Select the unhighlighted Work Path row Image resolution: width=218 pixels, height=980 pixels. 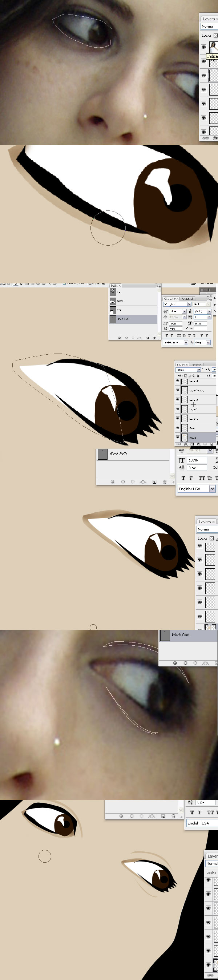pyautogui.click(x=133, y=454)
